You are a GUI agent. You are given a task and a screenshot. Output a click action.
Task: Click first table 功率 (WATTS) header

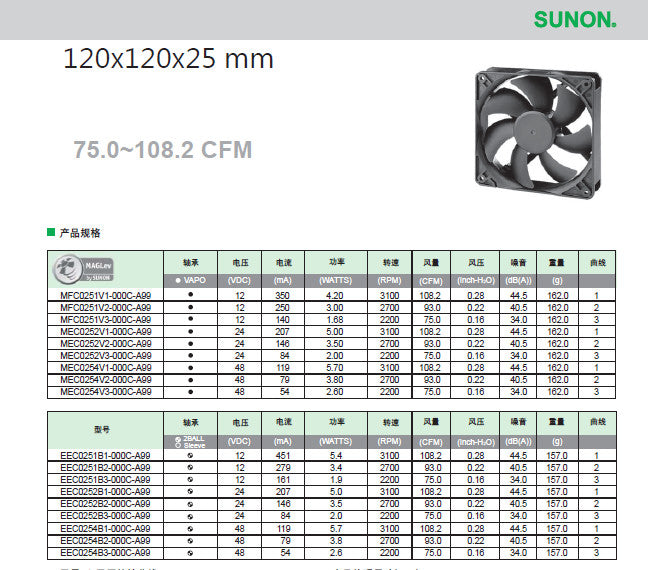[x=336, y=269]
